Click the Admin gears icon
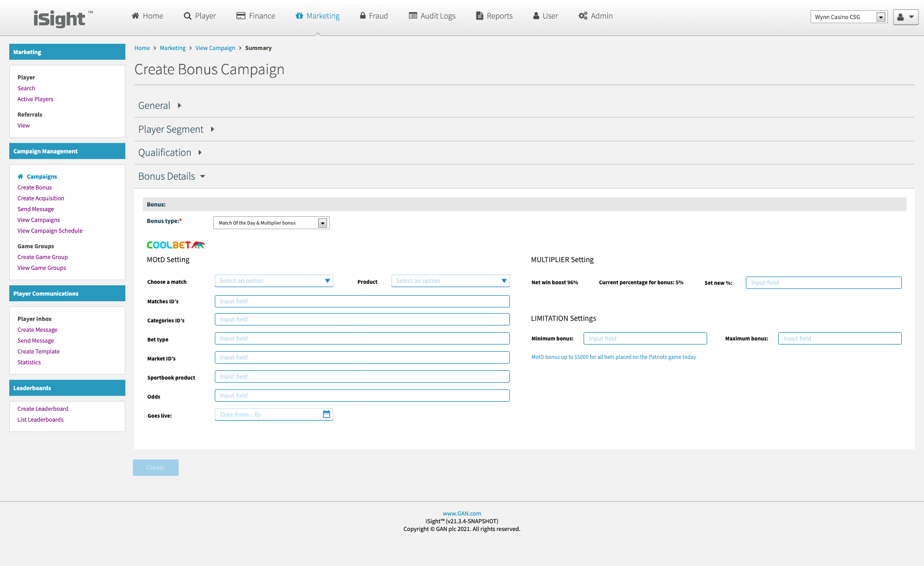The width and height of the screenshot is (924, 566). point(583,16)
